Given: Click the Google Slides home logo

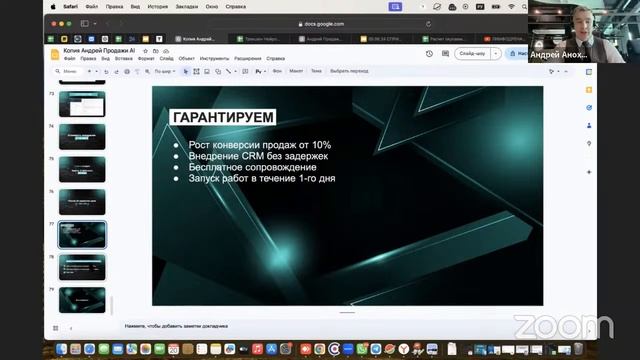Looking at the screenshot, I should tap(55, 54).
